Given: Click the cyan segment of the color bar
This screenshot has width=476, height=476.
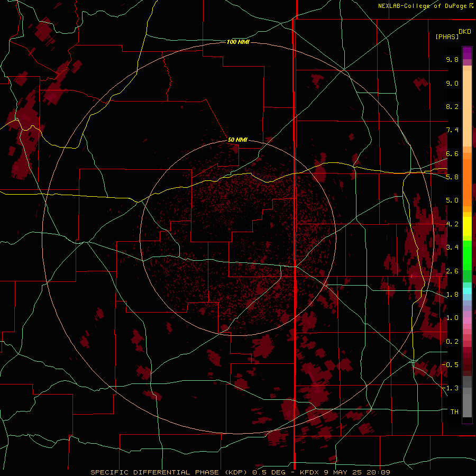Looking at the screenshot, I should tap(467, 291).
